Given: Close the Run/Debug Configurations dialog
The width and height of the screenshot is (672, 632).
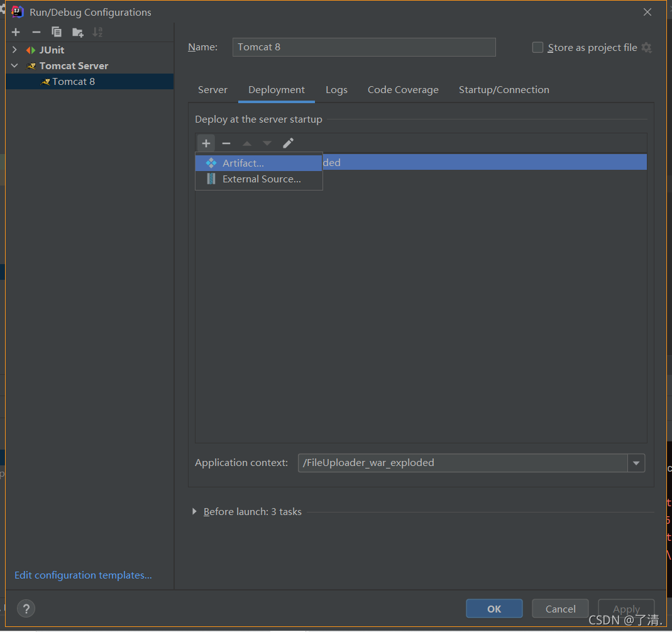Looking at the screenshot, I should click(x=647, y=12).
